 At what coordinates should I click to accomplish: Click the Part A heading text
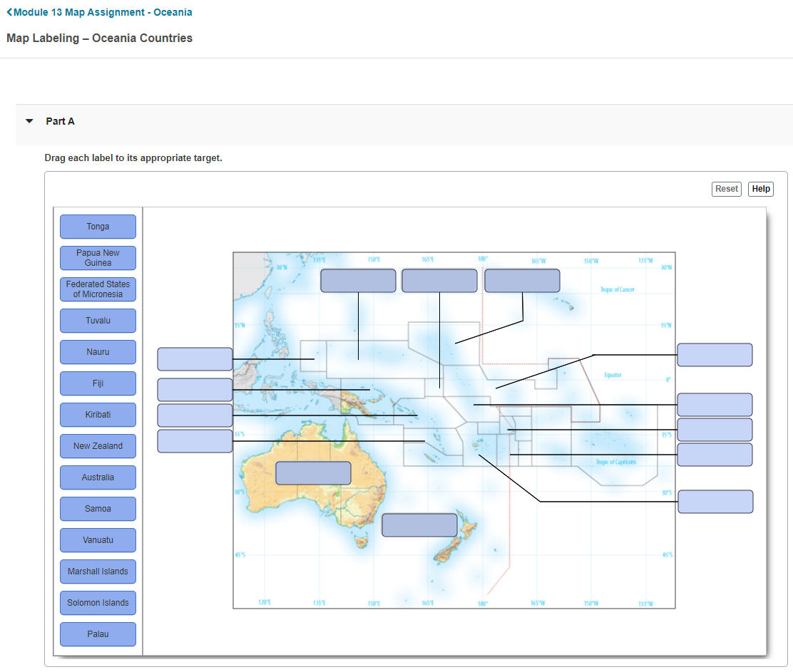(60, 121)
